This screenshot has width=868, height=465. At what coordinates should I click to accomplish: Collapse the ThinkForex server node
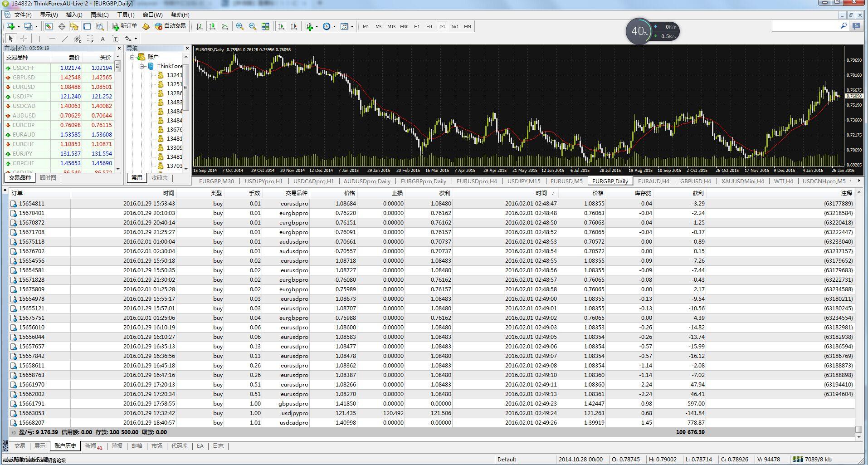141,66
